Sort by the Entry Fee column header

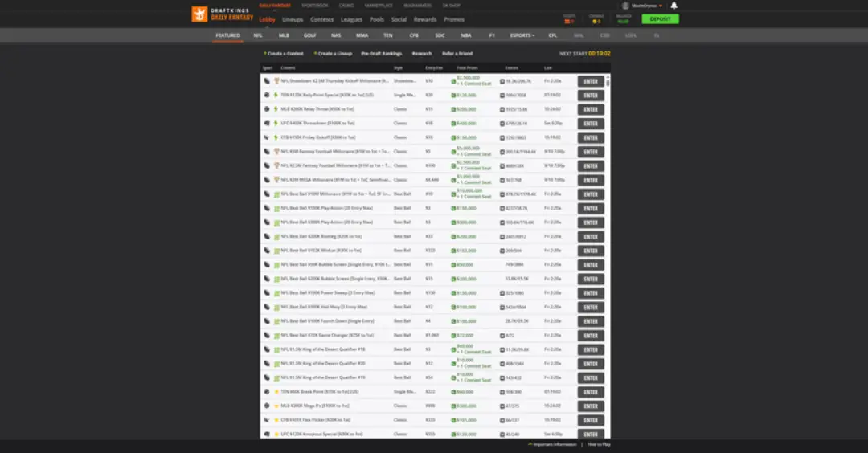434,68
